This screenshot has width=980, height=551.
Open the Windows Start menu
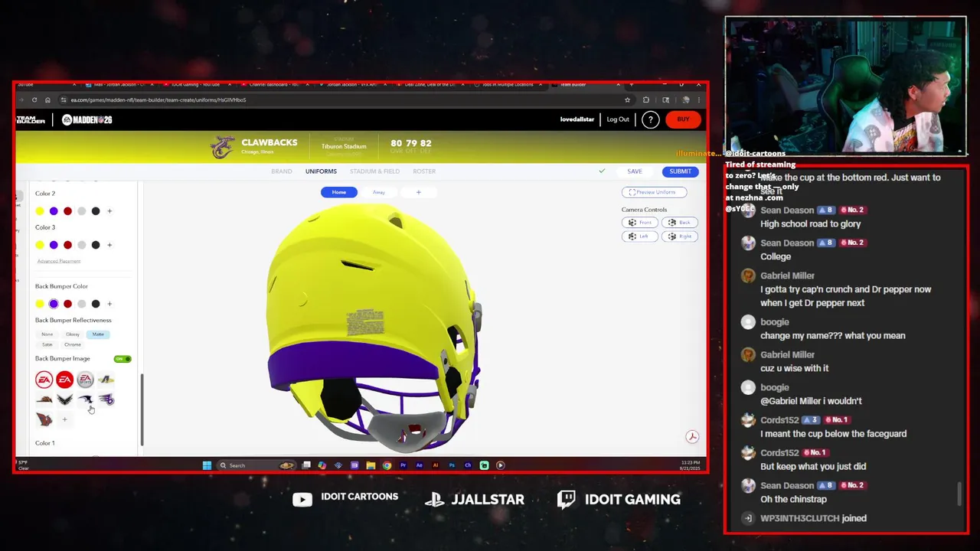(207, 465)
